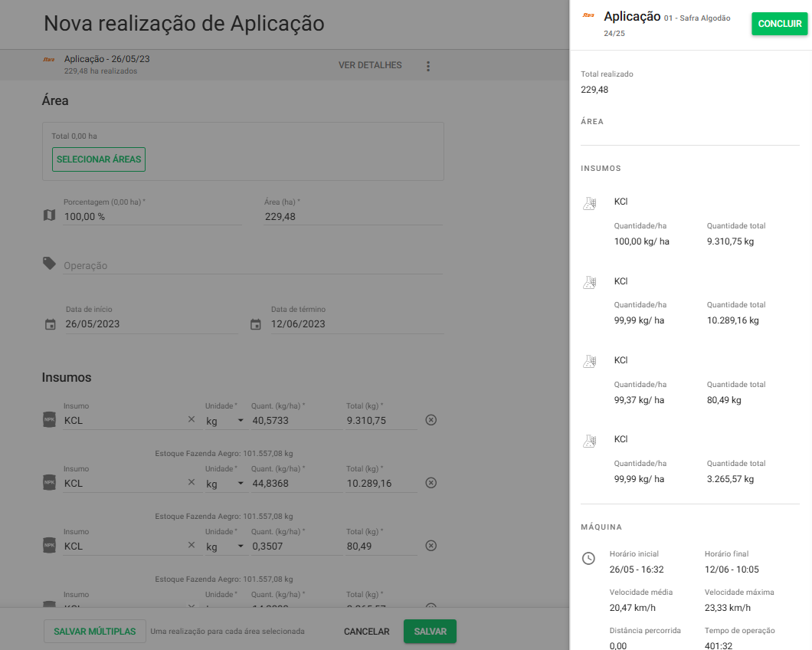Remove the KCL row totaling 9.310,75
This screenshot has width=812, height=650.
tap(431, 420)
